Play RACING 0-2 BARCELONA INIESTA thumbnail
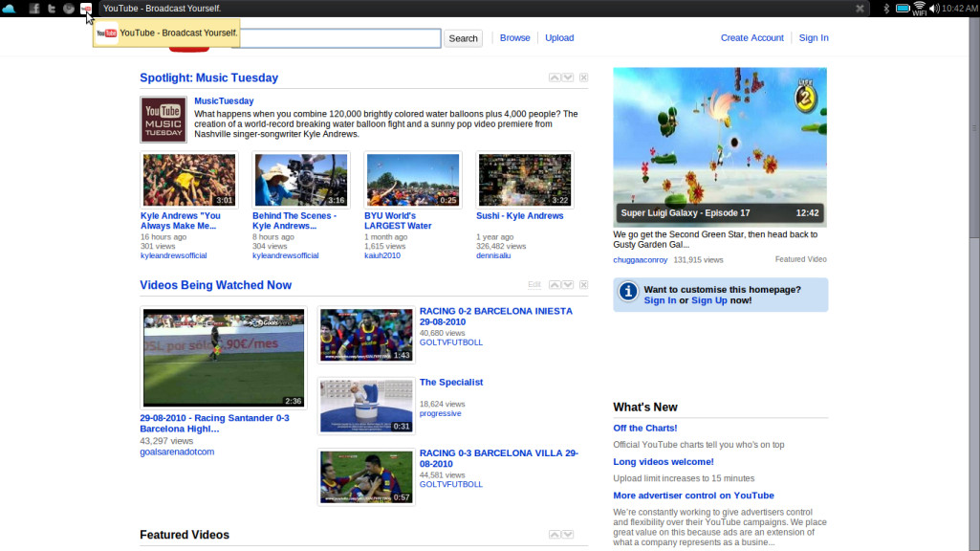Image resolution: width=980 pixels, height=551 pixels. pyautogui.click(x=366, y=335)
